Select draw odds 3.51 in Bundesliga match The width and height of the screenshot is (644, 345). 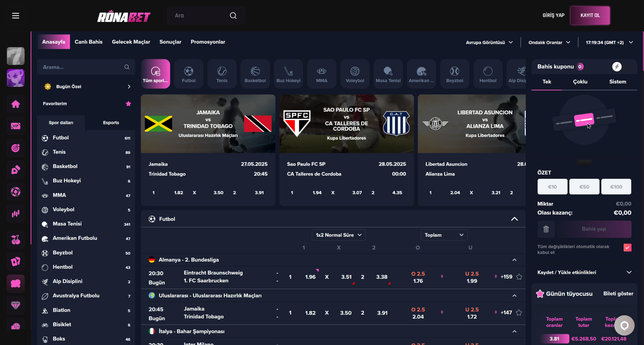click(x=346, y=277)
